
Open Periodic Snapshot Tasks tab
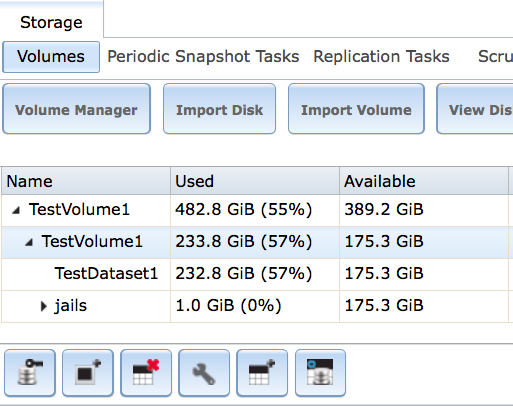203,56
